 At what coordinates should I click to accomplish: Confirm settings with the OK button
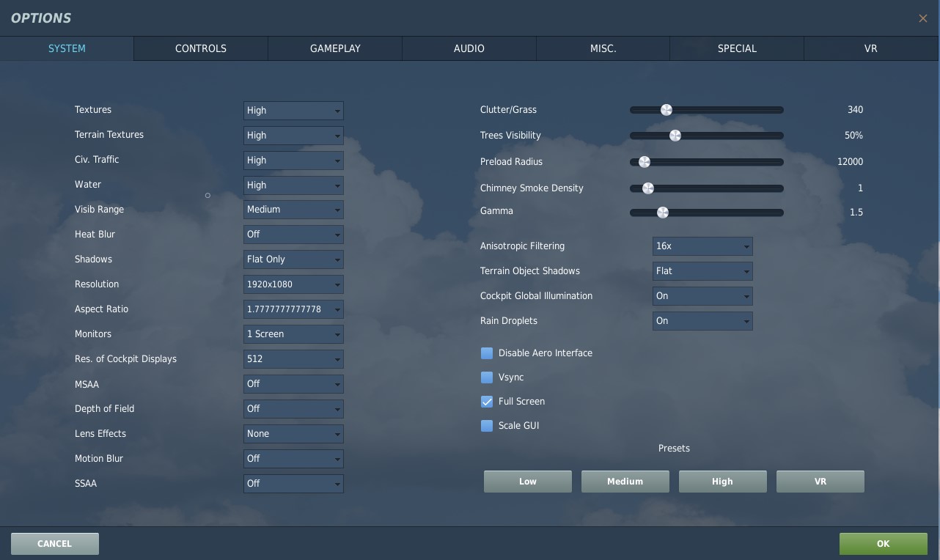coord(884,544)
